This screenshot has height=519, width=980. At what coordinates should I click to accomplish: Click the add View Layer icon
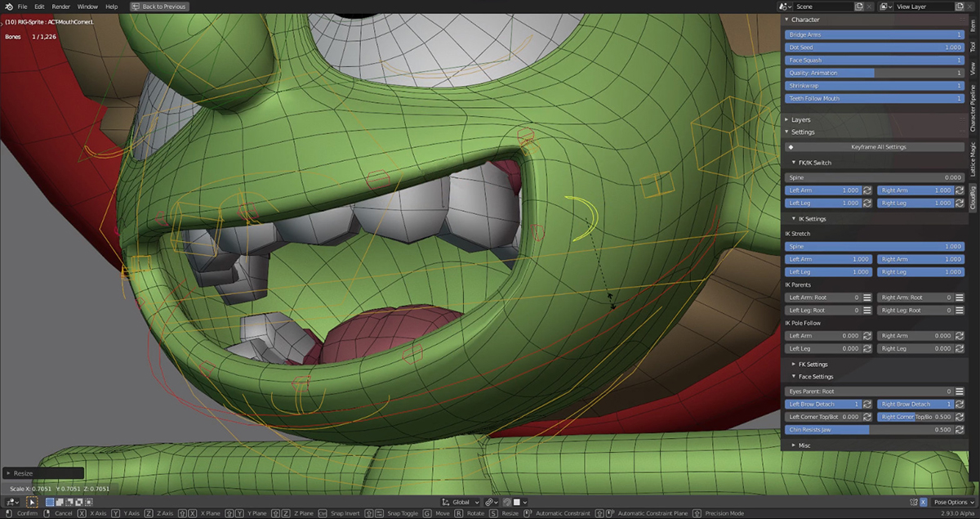pos(959,7)
